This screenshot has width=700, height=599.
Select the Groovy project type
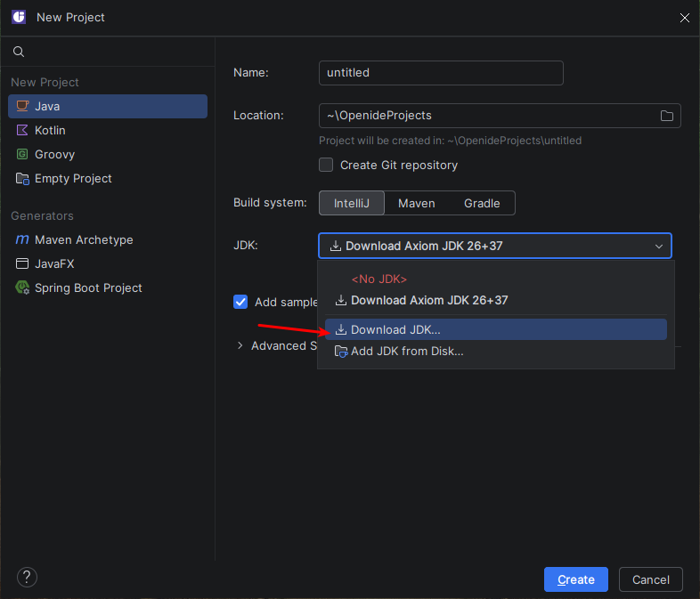tap(108, 154)
